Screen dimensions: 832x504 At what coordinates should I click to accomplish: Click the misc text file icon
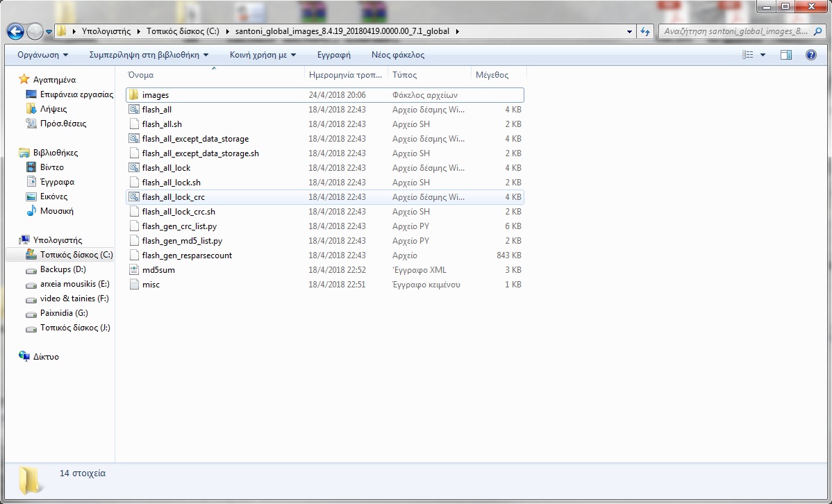tap(134, 285)
